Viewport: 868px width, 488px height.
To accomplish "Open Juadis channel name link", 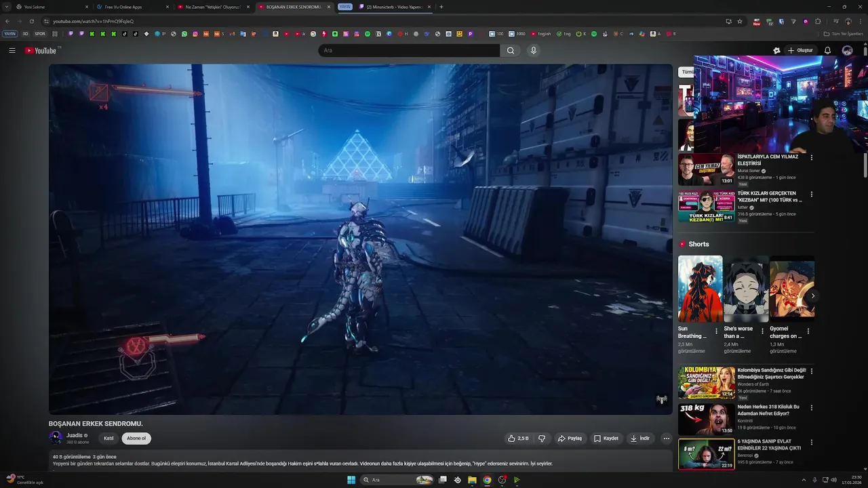I will pyautogui.click(x=75, y=435).
